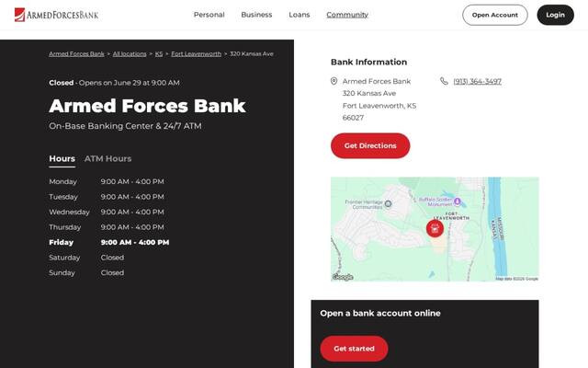The image size is (588, 368).
Task: Click the Open Account button
Action: (495, 15)
